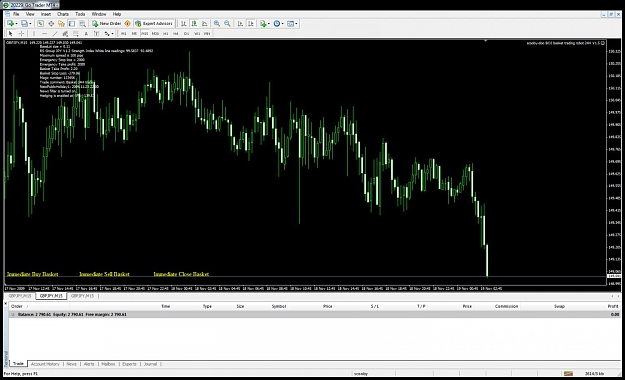Toggle the Terminal panel icon
This screenshot has height=380, width=625.
(72, 24)
